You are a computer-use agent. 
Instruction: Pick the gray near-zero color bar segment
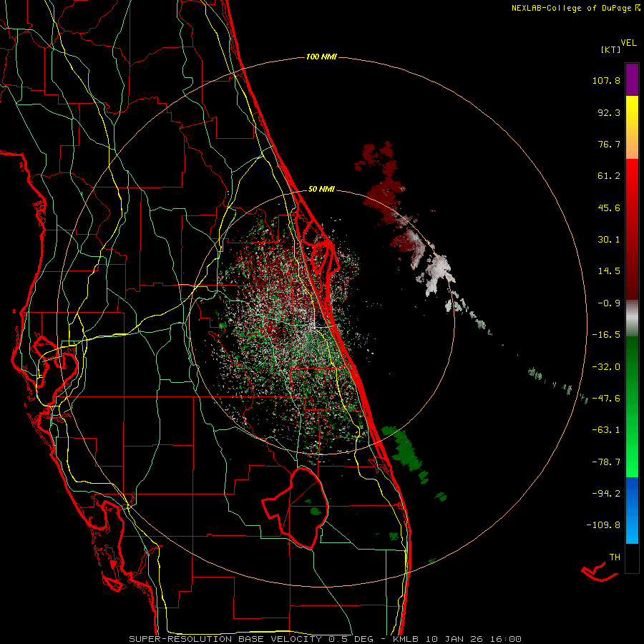(x=632, y=318)
